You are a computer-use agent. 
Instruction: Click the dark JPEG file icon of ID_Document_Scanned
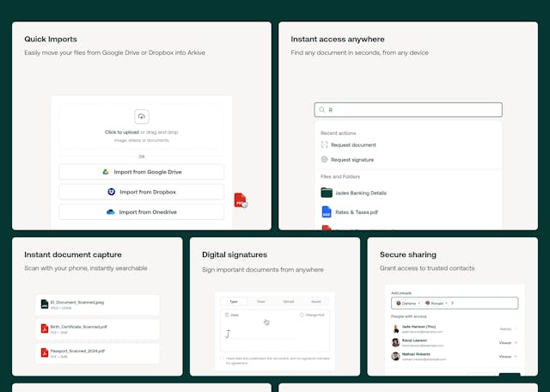click(45, 304)
